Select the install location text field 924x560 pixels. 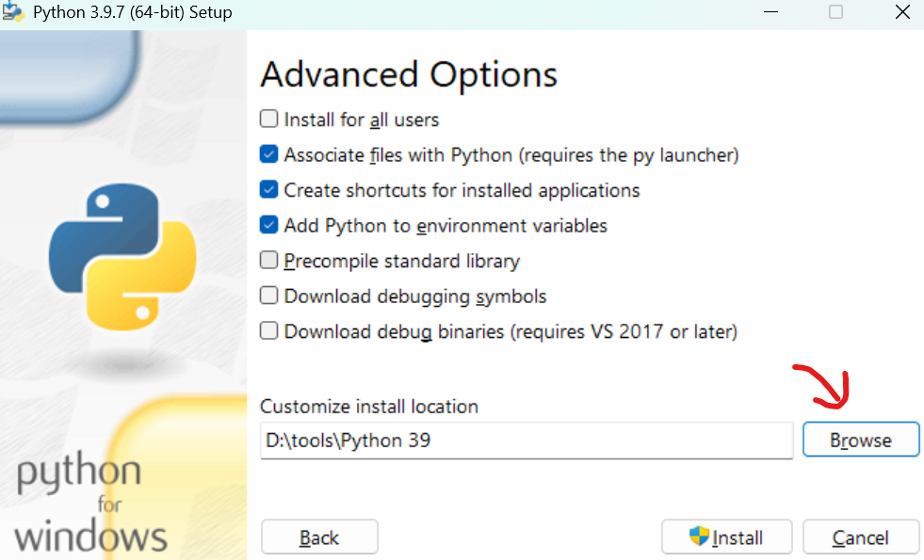coord(526,439)
